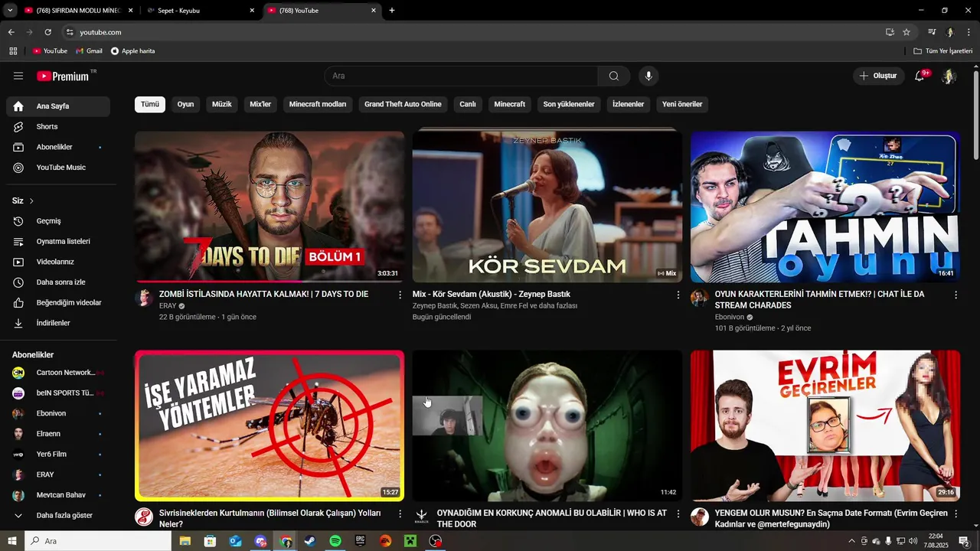The height and width of the screenshot is (551, 980).
Task: Open the Ebonivon channel name under video
Action: click(729, 317)
